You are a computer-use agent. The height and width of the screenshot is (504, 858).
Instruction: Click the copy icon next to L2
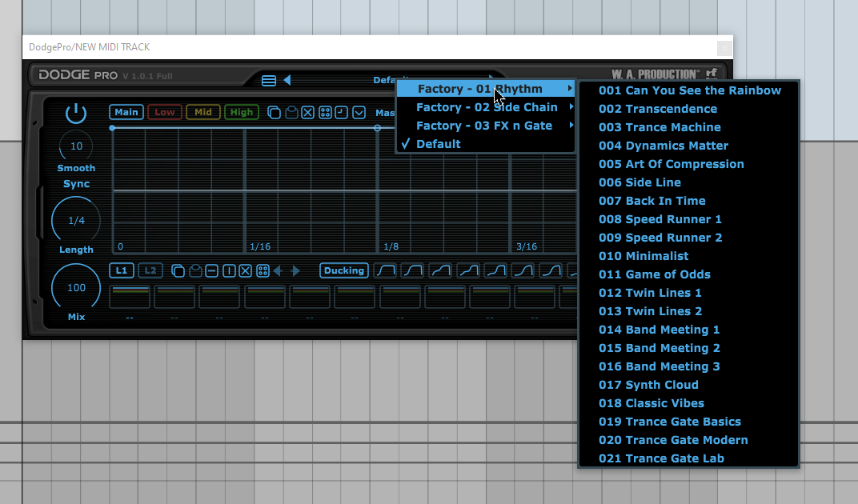pyautogui.click(x=178, y=271)
